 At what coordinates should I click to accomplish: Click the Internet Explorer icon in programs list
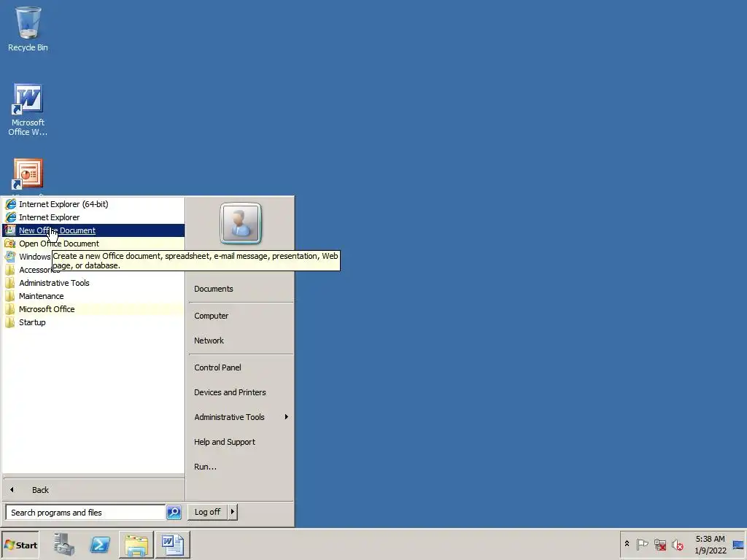point(10,217)
